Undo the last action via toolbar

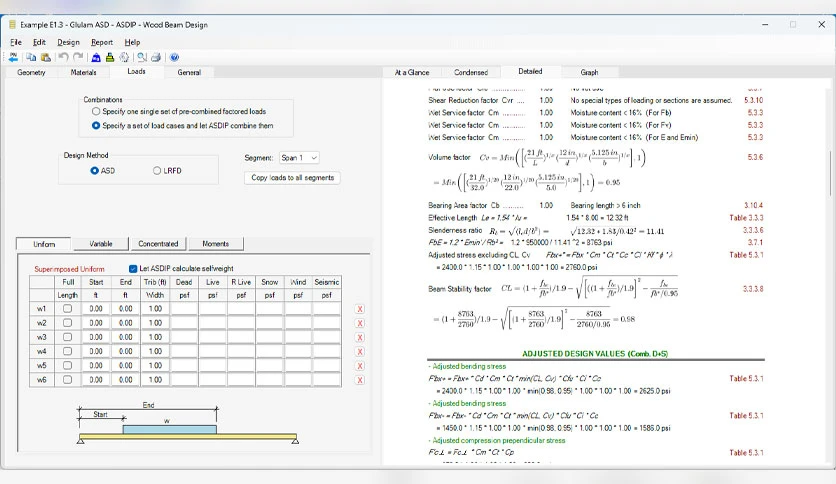pos(63,57)
